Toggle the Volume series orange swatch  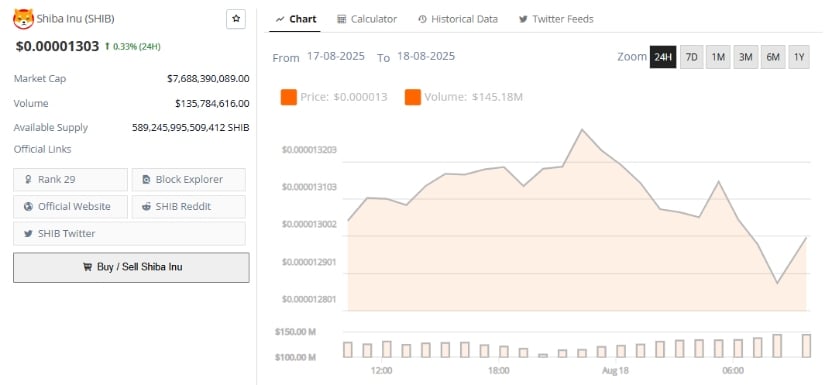pos(413,97)
